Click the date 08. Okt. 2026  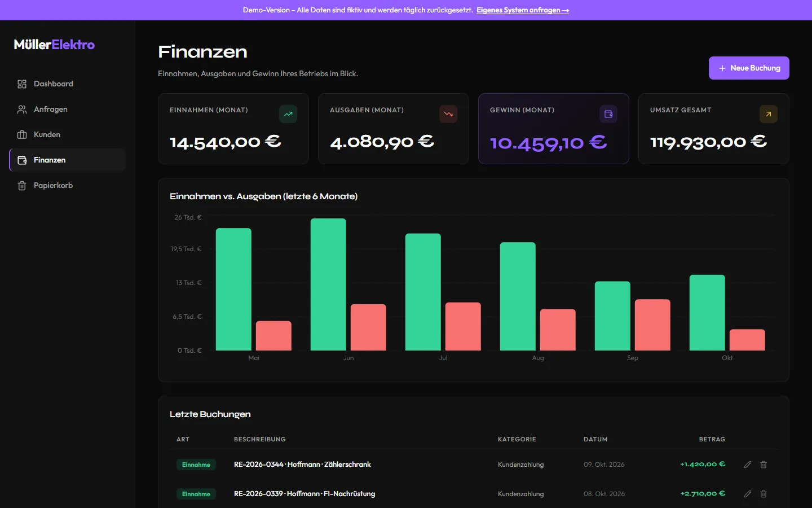(x=604, y=494)
